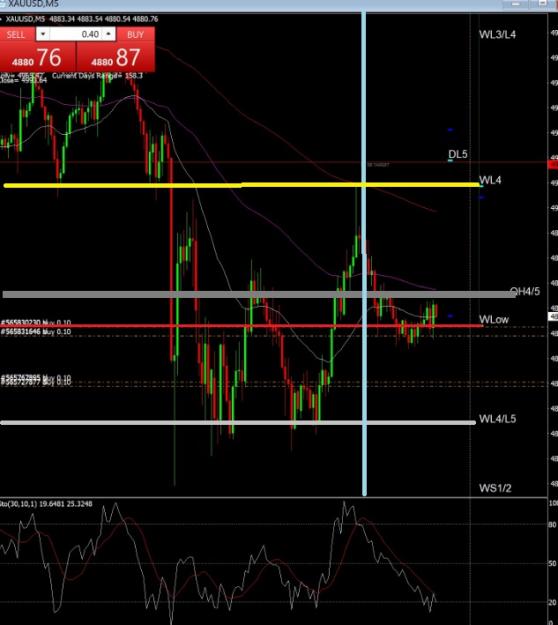Click order #565831646 buy 0.10 line
558x625 pixels.
coord(36,332)
